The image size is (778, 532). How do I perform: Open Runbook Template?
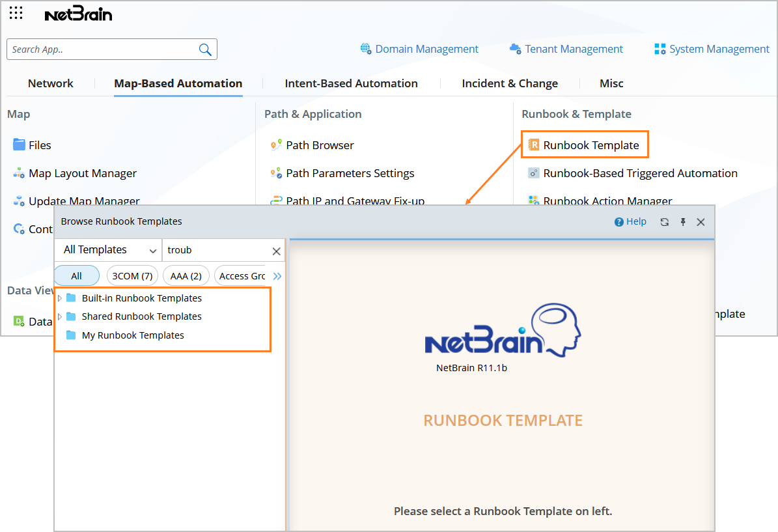coord(584,145)
